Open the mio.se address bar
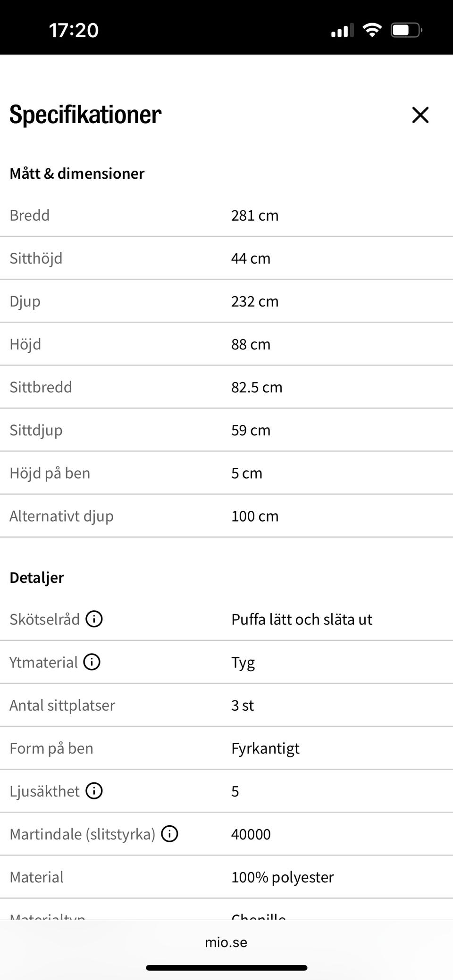Image resolution: width=453 pixels, height=980 pixels. [x=226, y=942]
